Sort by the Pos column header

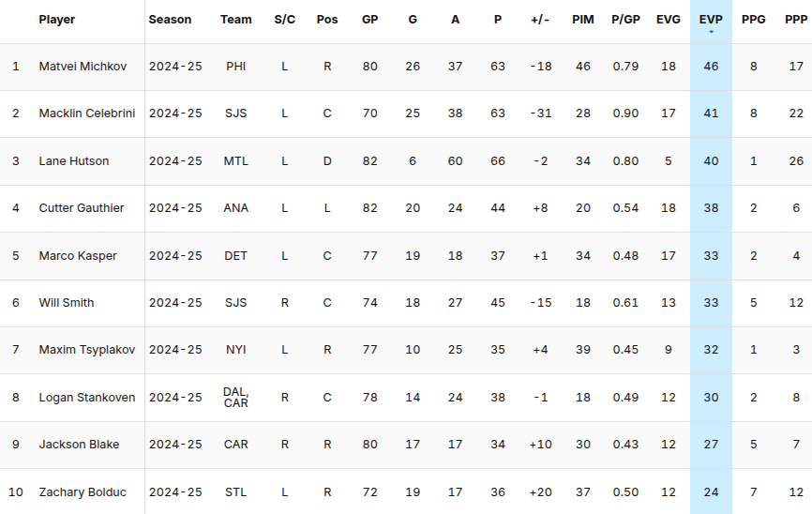pyautogui.click(x=327, y=20)
